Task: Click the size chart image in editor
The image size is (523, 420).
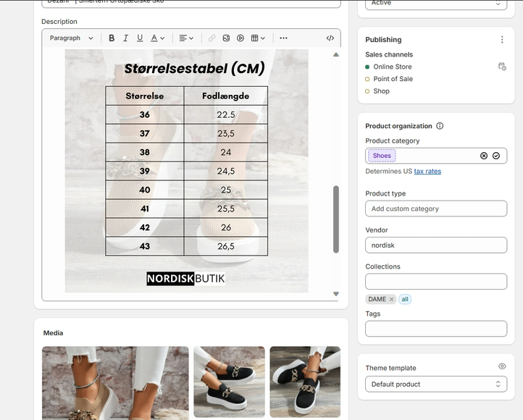Action: coord(186,171)
